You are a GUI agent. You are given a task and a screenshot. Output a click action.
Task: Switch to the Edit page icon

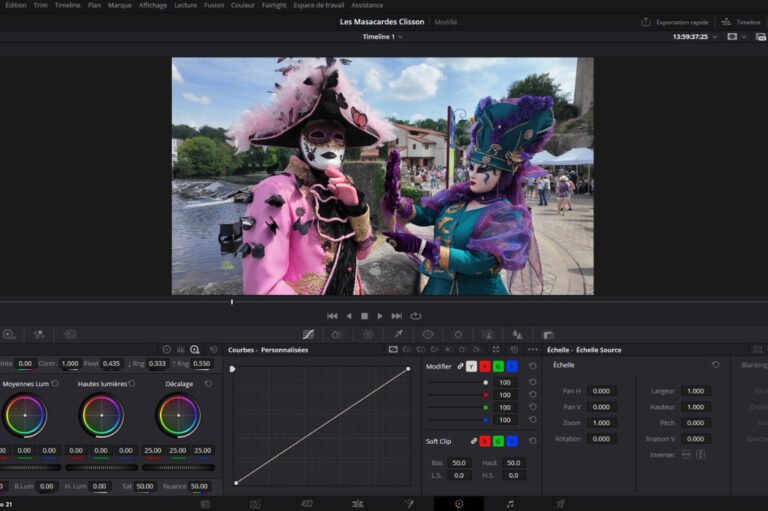tap(358, 504)
